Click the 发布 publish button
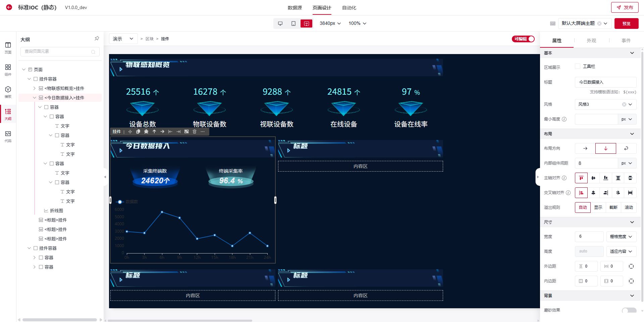Viewport: 644px width, 322px height. 625,7
